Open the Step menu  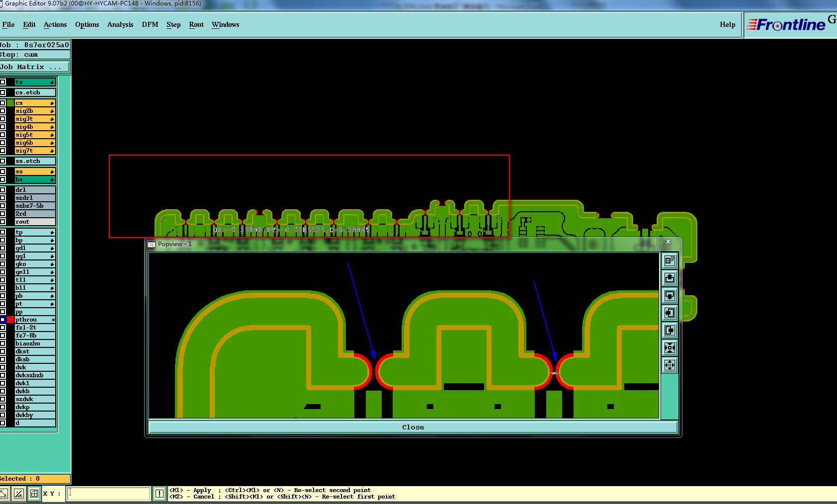click(173, 24)
